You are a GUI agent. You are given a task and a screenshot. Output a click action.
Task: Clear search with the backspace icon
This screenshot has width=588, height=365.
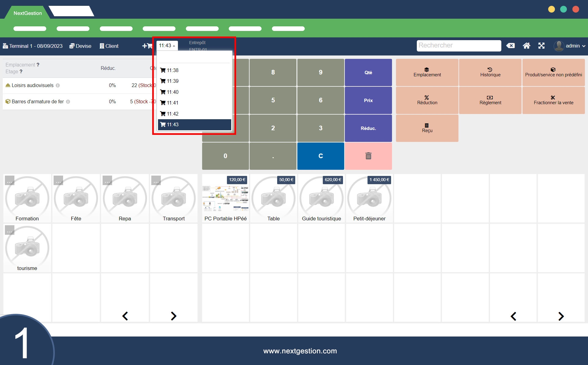(511, 46)
